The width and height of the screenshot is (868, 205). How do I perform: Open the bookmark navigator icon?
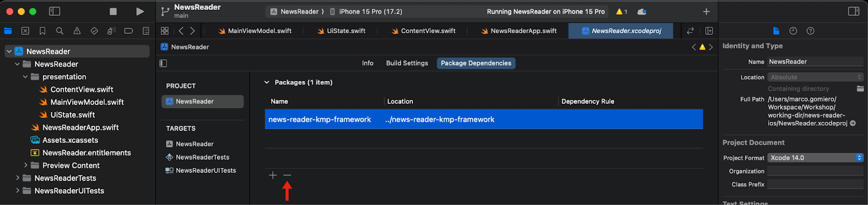(42, 31)
